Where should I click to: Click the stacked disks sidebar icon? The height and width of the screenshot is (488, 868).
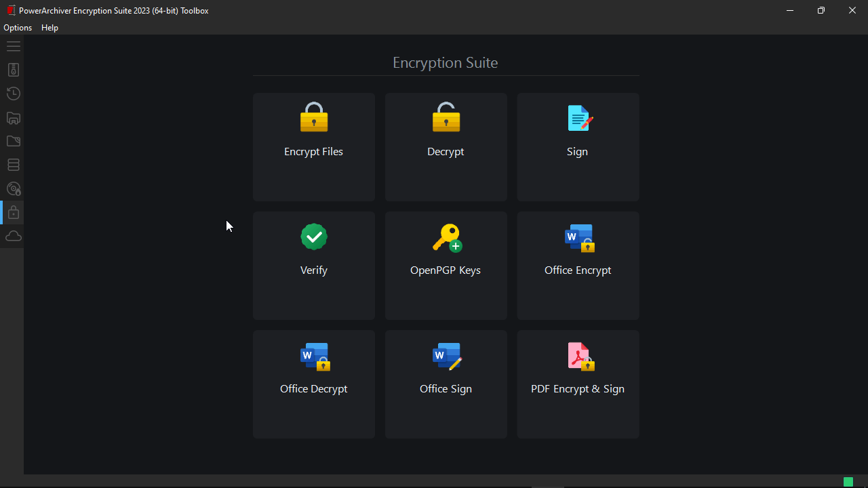click(14, 165)
